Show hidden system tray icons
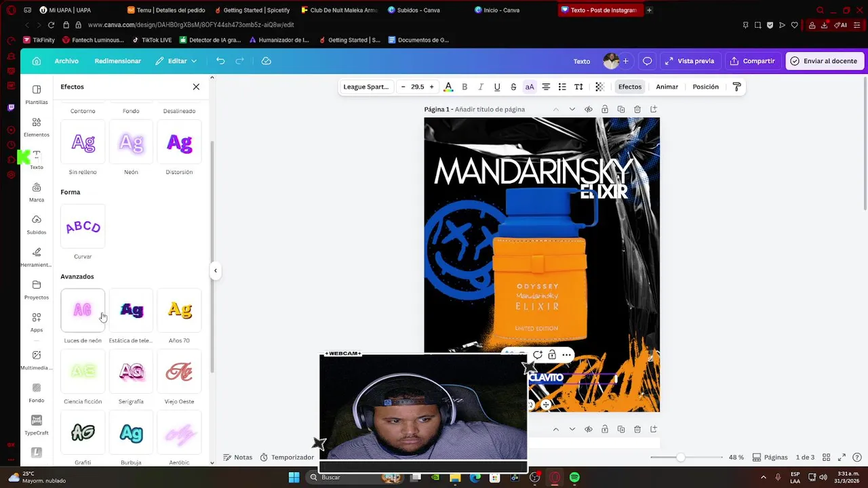 click(764, 477)
